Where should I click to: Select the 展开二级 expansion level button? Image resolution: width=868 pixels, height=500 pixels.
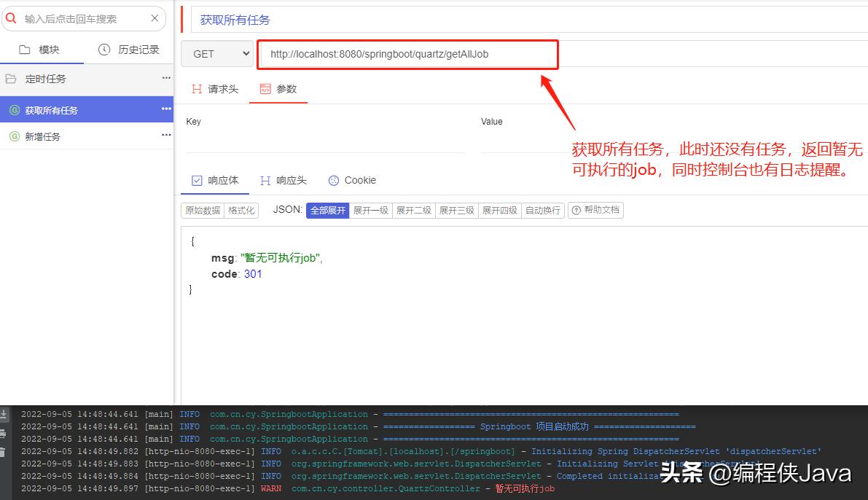pos(413,210)
